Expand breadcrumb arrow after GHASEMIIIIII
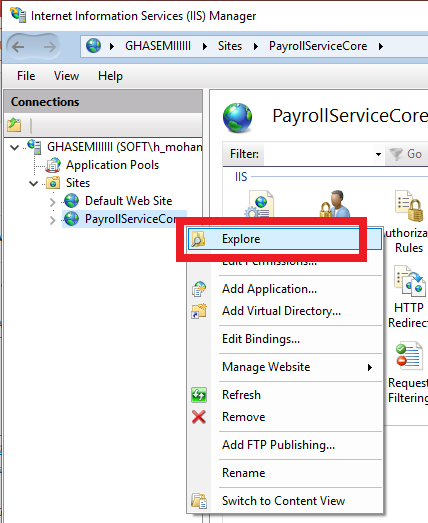This screenshot has width=428, height=523. (205, 46)
